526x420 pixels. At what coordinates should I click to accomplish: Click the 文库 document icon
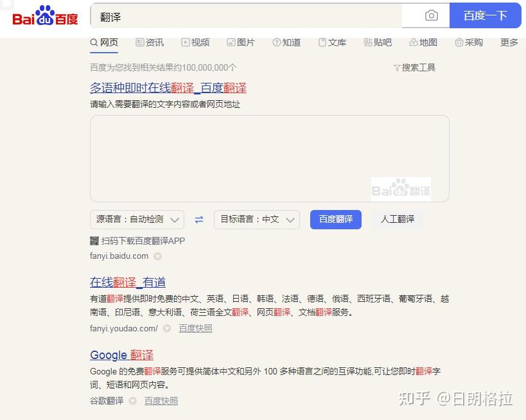[x=322, y=42]
